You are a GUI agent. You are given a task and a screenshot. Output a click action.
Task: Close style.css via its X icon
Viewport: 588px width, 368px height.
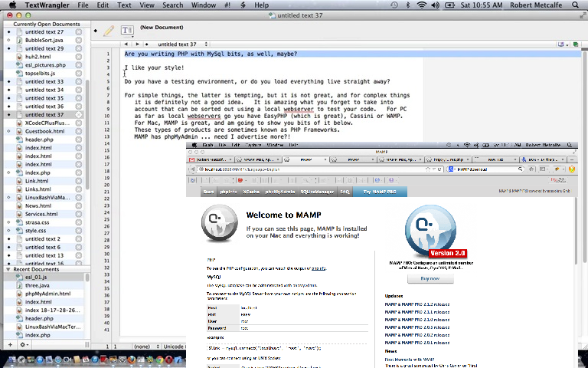pos(78,231)
